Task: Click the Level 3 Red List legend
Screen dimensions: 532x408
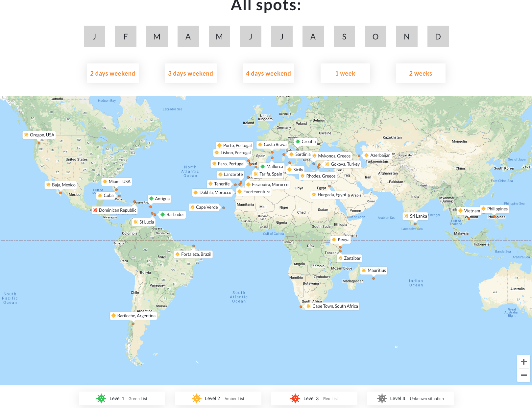Action: click(x=314, y=398)
